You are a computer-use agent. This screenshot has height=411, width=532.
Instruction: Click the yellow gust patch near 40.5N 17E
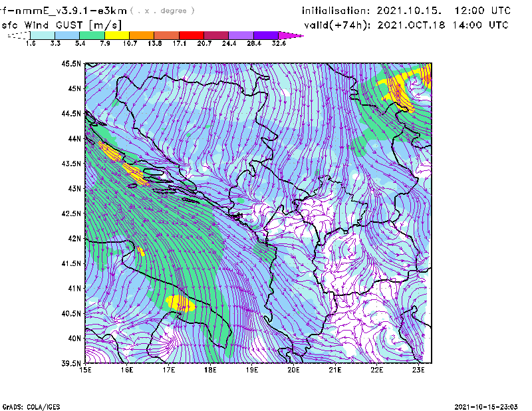click(180, 303)
